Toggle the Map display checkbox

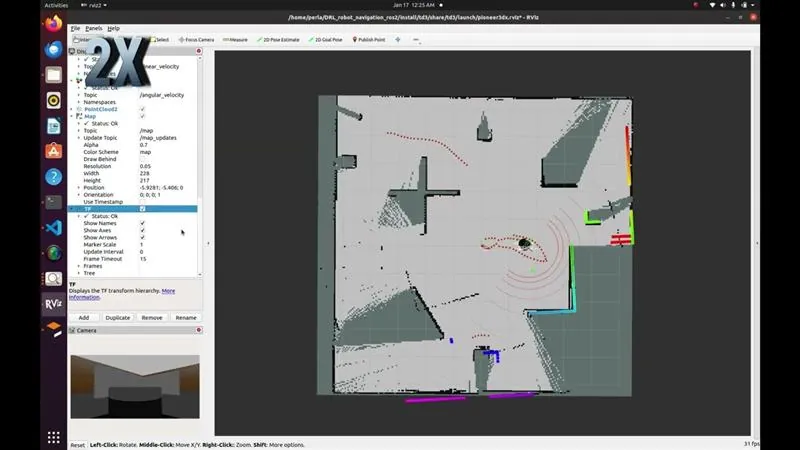point(142,116)
